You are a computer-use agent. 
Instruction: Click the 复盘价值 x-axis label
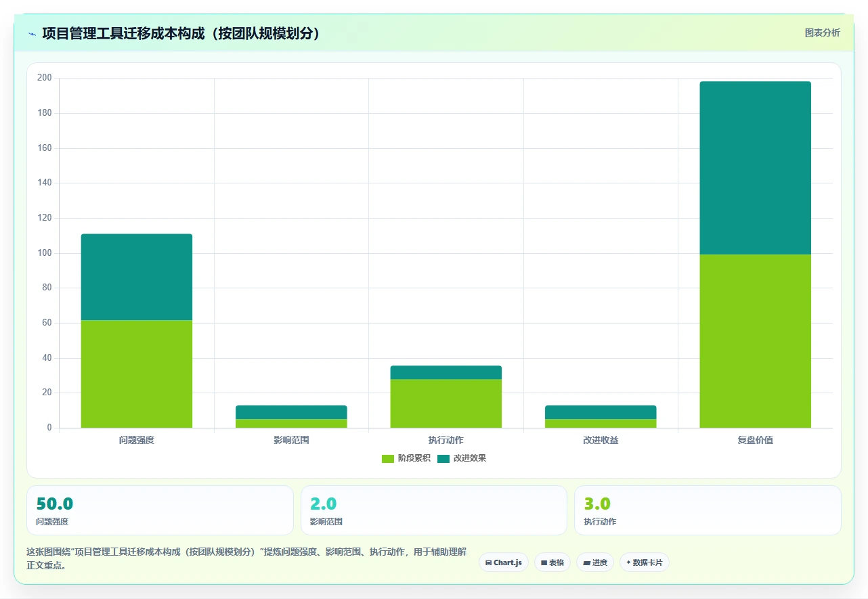click(755, 440)
